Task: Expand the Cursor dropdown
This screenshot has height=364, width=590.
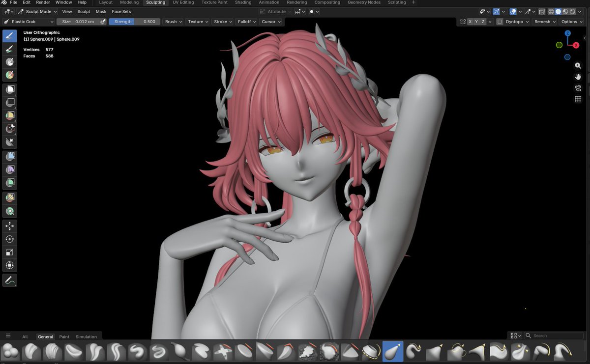Action: tap(271, 22)
